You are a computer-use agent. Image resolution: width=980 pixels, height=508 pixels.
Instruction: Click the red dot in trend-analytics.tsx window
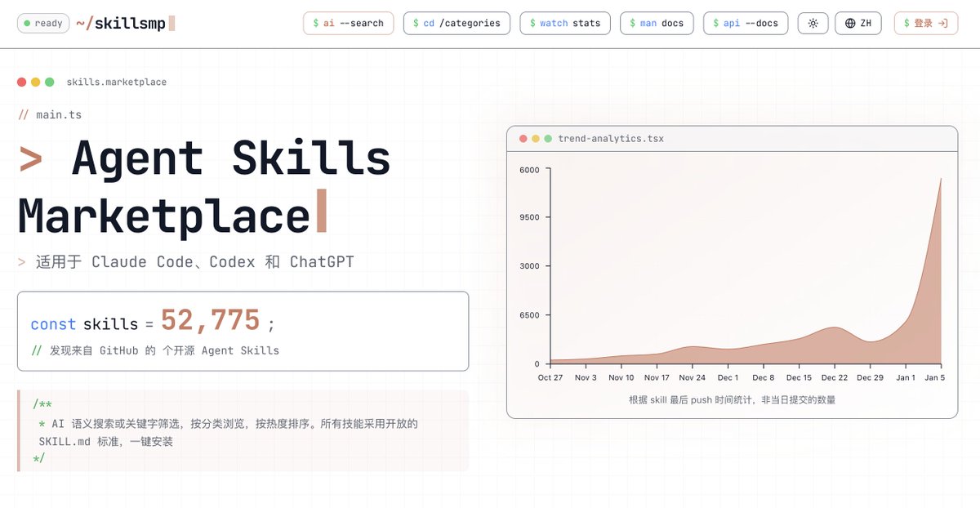coord(523,139)
